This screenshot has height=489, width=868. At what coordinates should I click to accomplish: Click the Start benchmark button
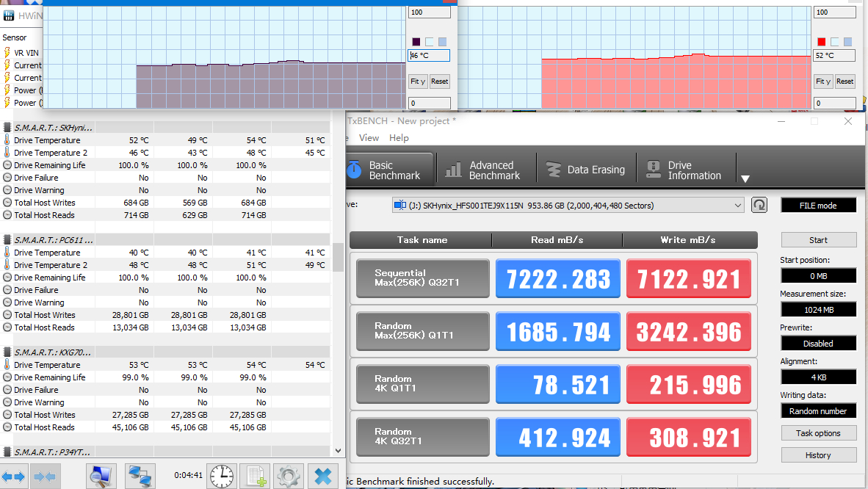[x=818, y=240]
